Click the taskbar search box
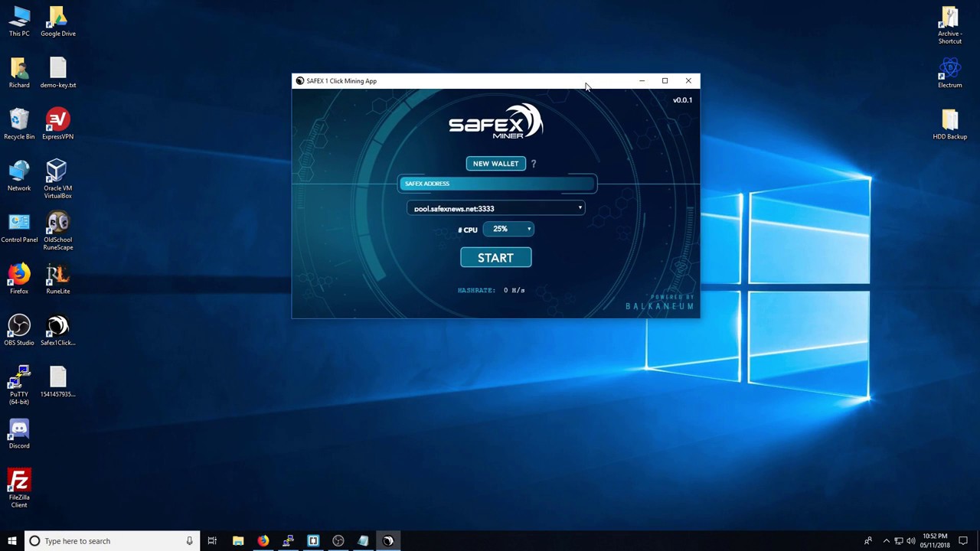This screenshot has width=980, height=551. pos(112,541)
